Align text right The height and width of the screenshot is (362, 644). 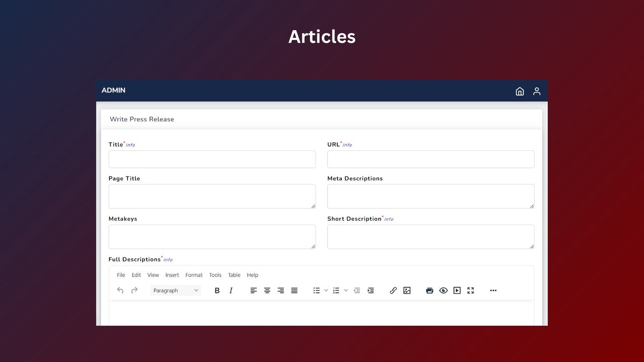click(x=281, y=290)
